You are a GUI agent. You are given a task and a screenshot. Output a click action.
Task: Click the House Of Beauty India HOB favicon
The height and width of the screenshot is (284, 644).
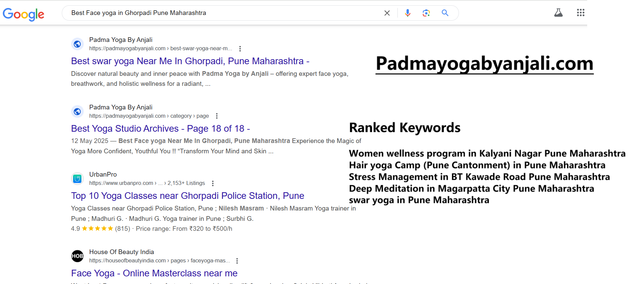point(77,256)
